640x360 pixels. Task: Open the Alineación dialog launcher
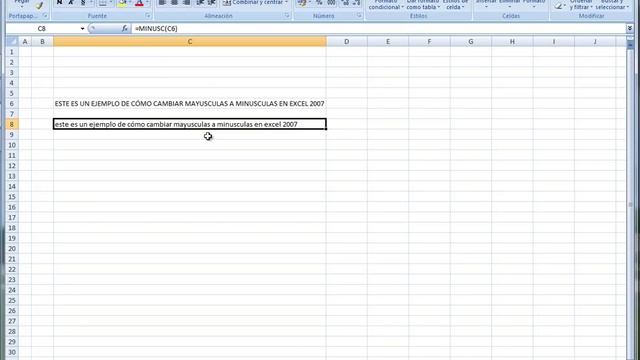[287, 16]
